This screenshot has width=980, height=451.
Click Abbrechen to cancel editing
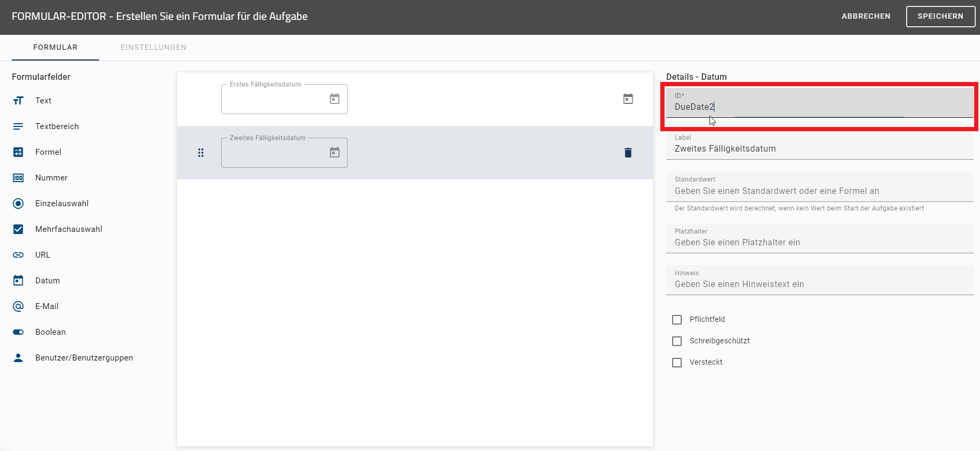865,16
